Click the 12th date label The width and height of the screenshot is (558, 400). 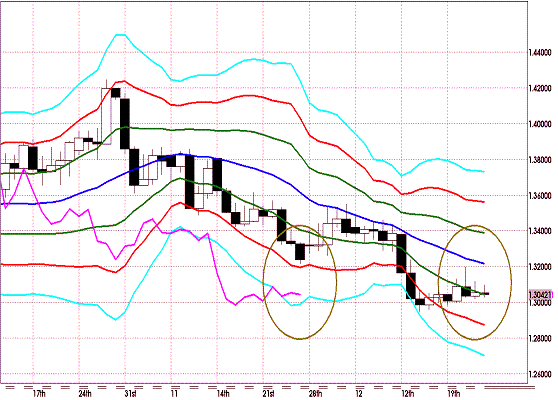click(408, 394)
